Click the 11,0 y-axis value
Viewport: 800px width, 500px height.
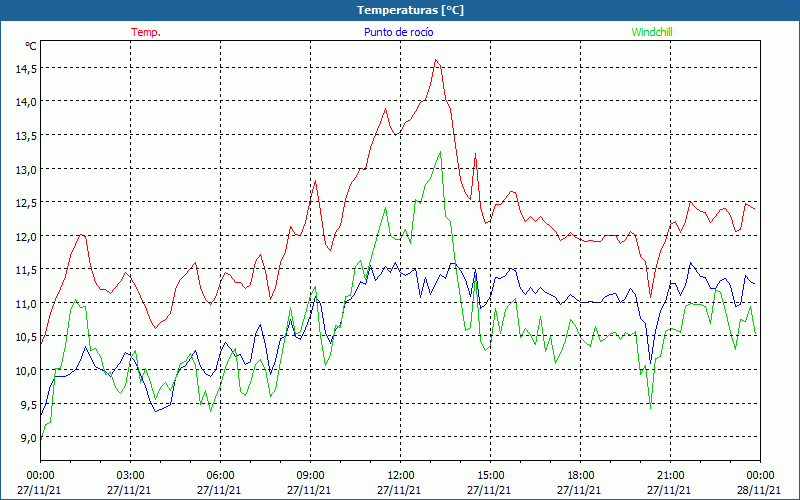26,304
